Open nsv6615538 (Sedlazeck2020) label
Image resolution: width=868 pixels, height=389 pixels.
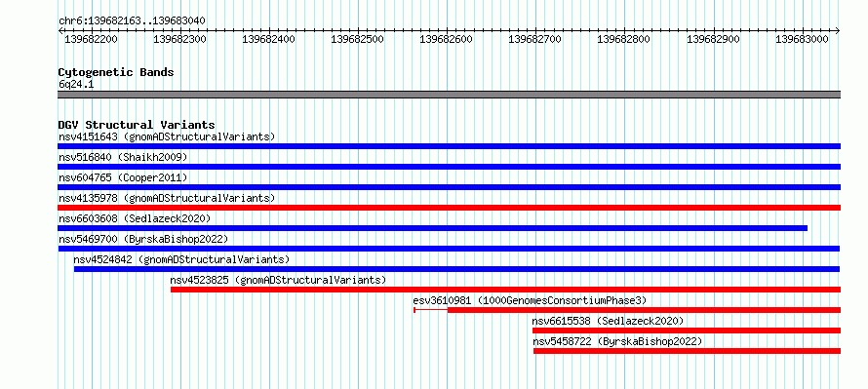(608, 321)
